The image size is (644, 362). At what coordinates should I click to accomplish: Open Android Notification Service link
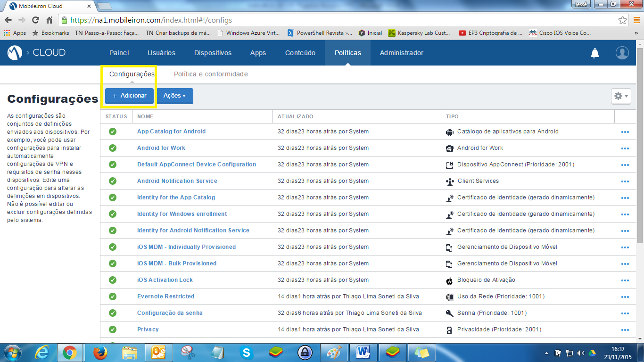(177, 181)
